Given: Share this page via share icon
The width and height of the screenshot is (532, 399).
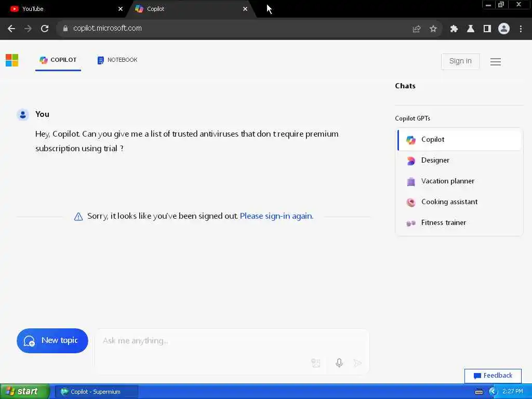Looking at the screenshot, I should coord(416,29).
